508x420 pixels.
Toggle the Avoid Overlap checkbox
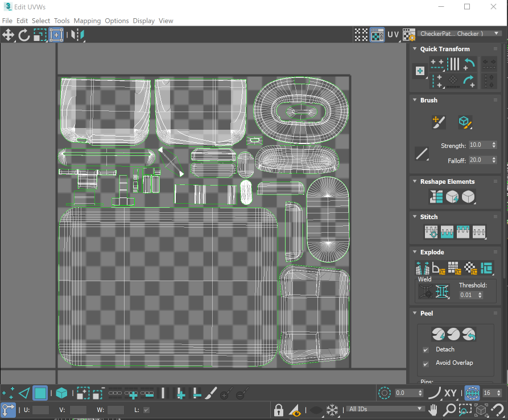(426, 363)
